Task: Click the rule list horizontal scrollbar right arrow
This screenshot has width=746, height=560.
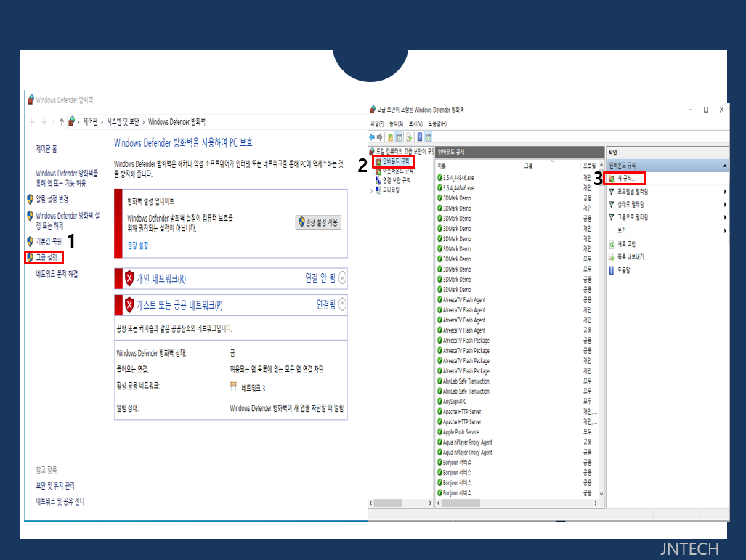Action: pos(595,503)
